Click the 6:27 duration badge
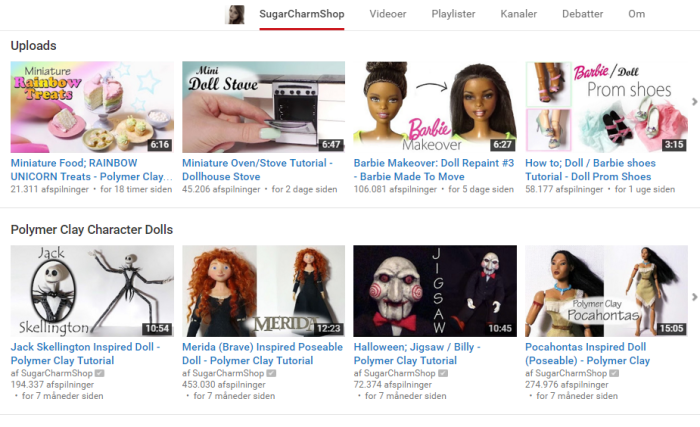This screenshot has width=700, height=427. pos(502,145)
